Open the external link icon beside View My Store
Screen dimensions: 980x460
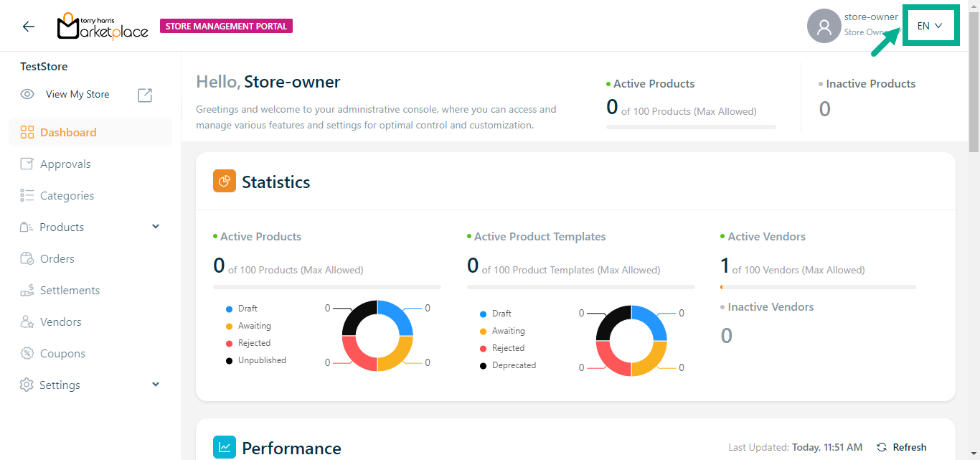click(x=145, y=95)
